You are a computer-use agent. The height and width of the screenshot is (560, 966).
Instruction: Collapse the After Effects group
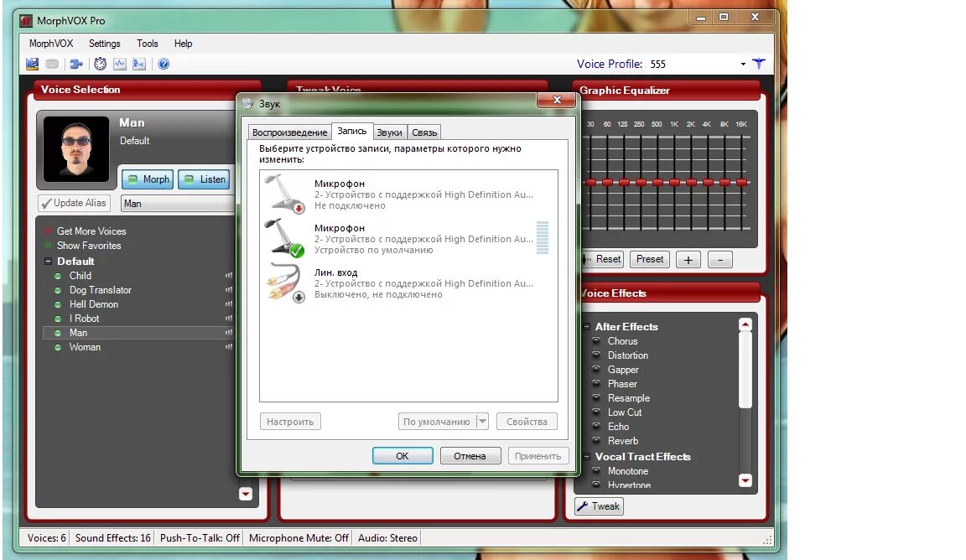click(x=587, y=326)
